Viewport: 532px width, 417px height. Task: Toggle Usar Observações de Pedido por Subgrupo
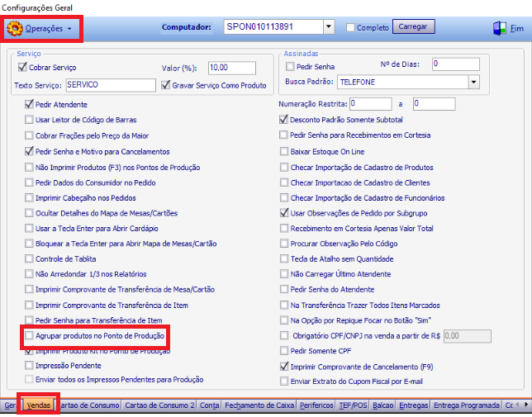coord(284,213)
